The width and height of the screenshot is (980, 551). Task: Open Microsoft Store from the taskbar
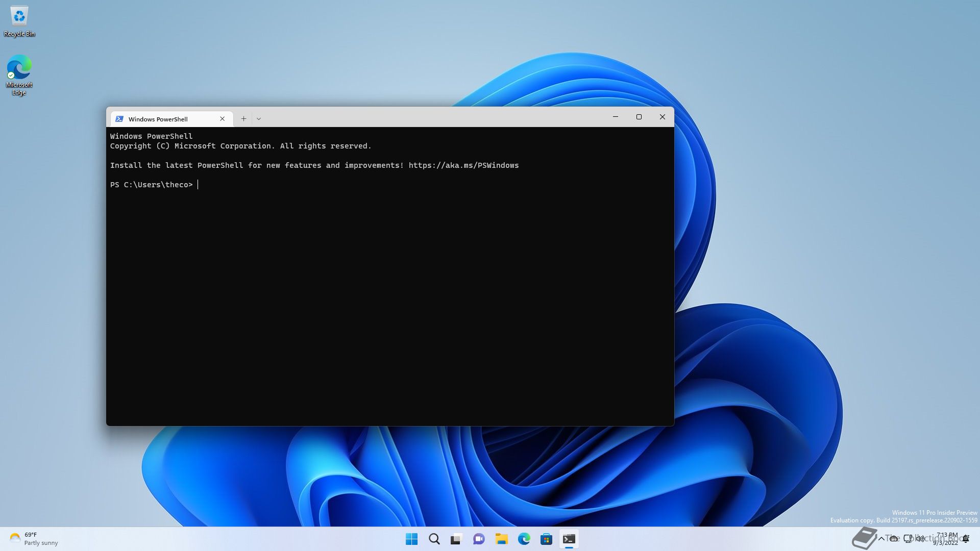(x=546, y=539)
